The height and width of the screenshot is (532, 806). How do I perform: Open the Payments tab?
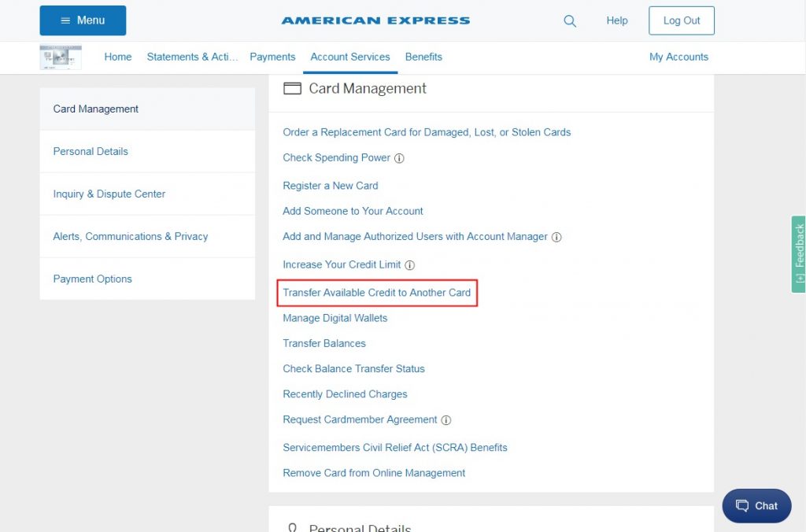coord(272,57)
